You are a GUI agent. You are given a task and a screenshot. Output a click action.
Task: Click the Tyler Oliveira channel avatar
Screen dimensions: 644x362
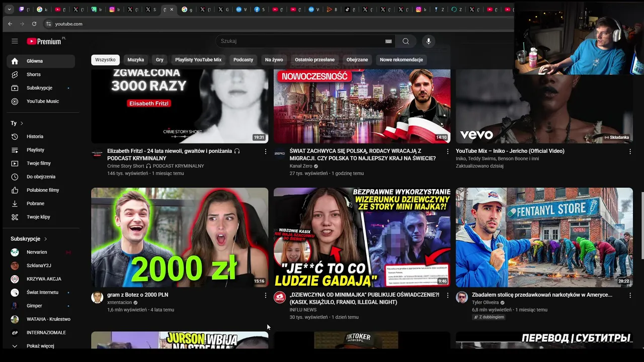coord(462,297)
